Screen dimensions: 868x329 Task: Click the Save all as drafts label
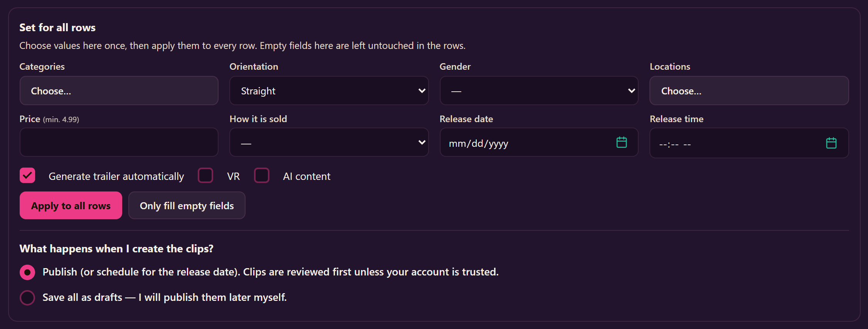[165, 297]
